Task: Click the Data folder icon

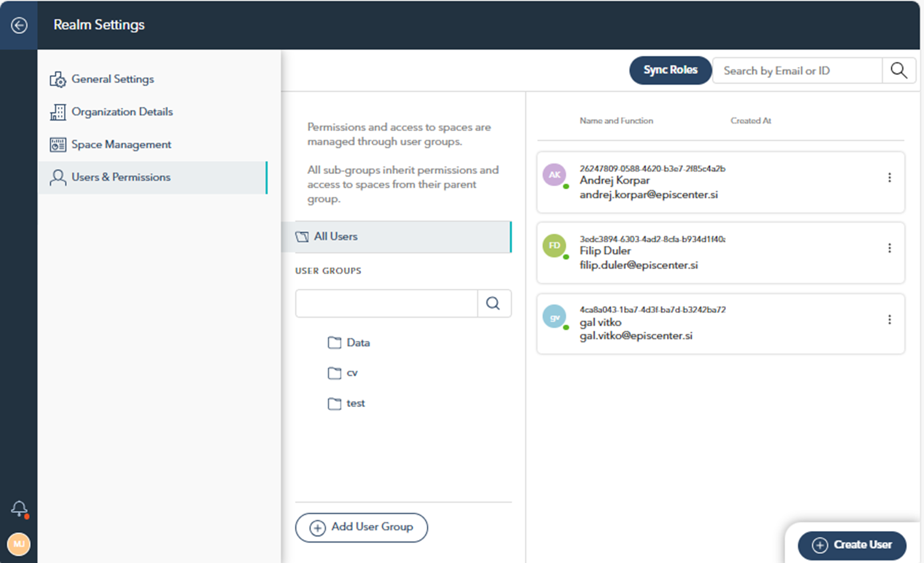Action: click(x=334, y=342)
